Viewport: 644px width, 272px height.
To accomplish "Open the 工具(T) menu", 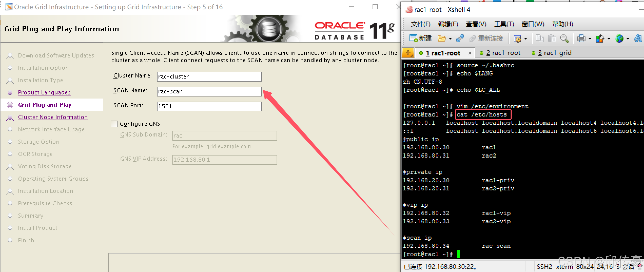I will coord(504,24).
